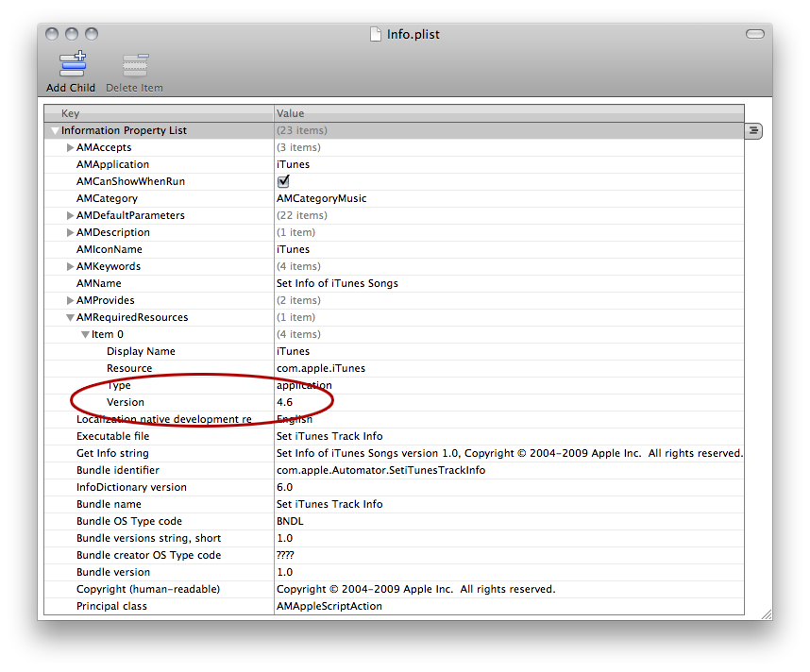Select the BNDL value
Viewport: 810px width, 672px height.
coord(290,521)
